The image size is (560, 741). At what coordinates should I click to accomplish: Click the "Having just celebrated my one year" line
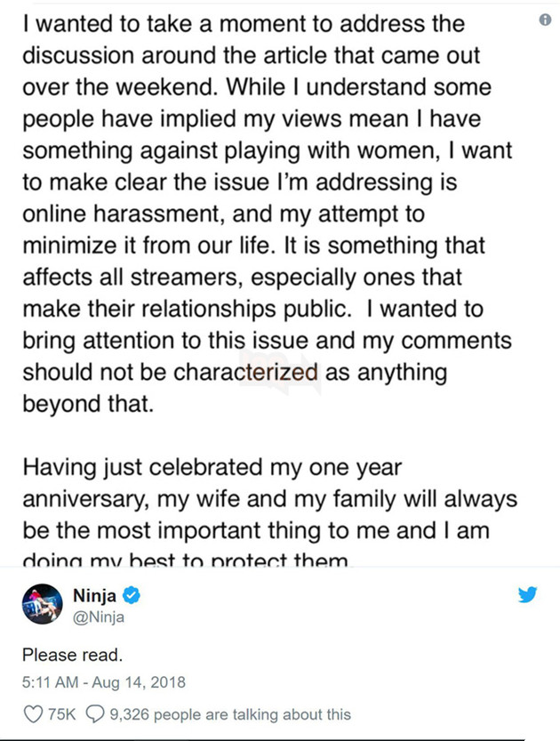point(212,467)
